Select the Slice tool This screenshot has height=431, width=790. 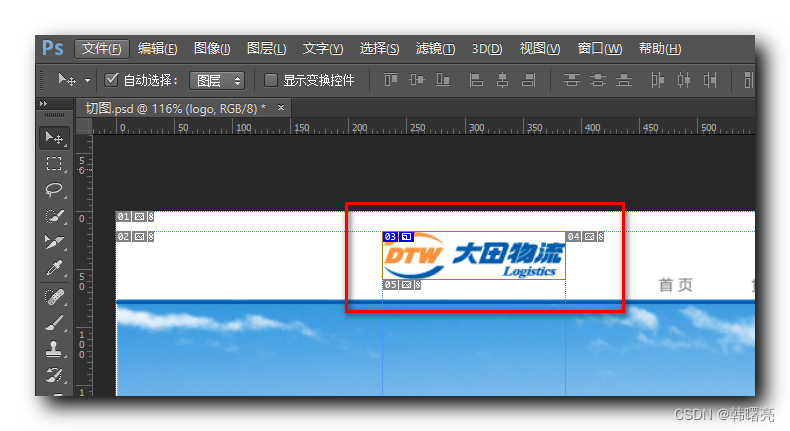coord(54,242)
